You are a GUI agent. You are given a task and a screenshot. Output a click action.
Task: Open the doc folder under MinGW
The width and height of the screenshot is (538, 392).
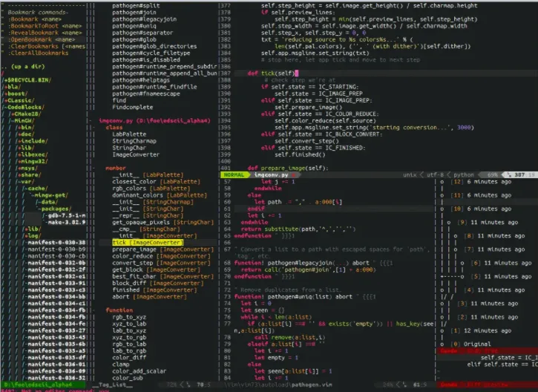click(26, 134)
